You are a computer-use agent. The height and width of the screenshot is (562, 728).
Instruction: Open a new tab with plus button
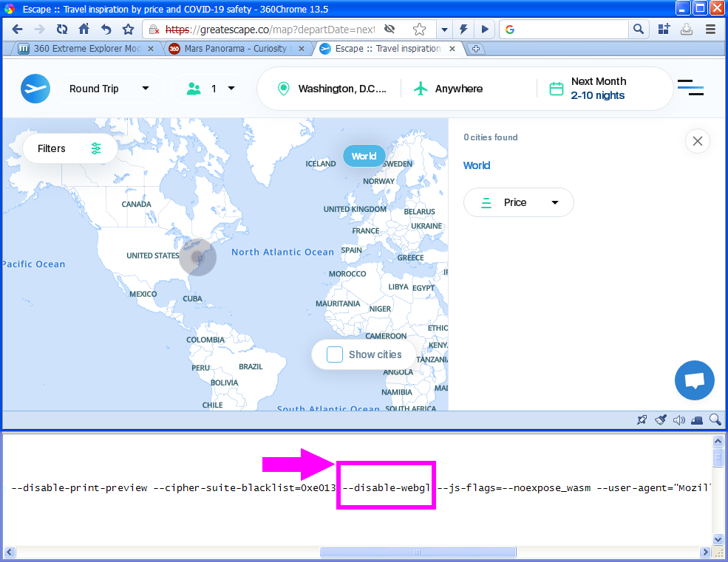click(x=476, y=49)
